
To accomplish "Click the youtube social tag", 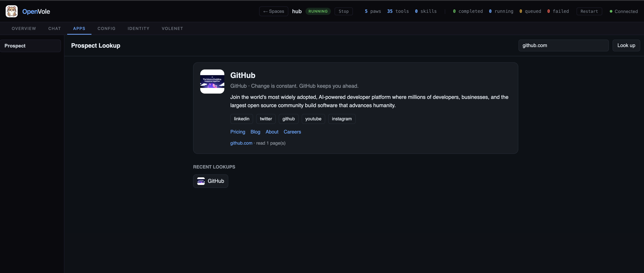I will coord(313,119).
